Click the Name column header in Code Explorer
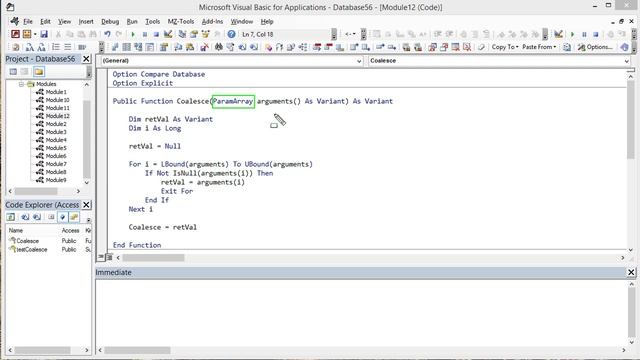 point(16,231)
